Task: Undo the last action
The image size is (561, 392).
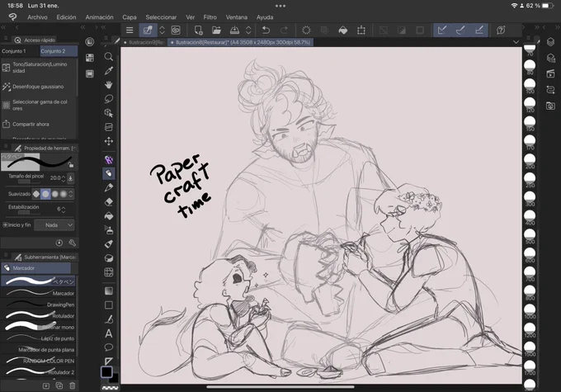Action: pyautogui.click(x=266, y=31)
